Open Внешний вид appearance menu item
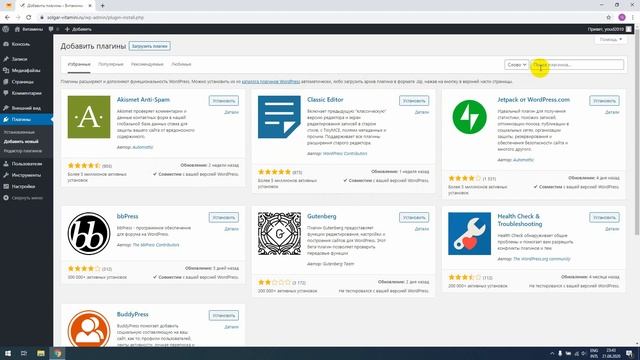 point(26,108)
